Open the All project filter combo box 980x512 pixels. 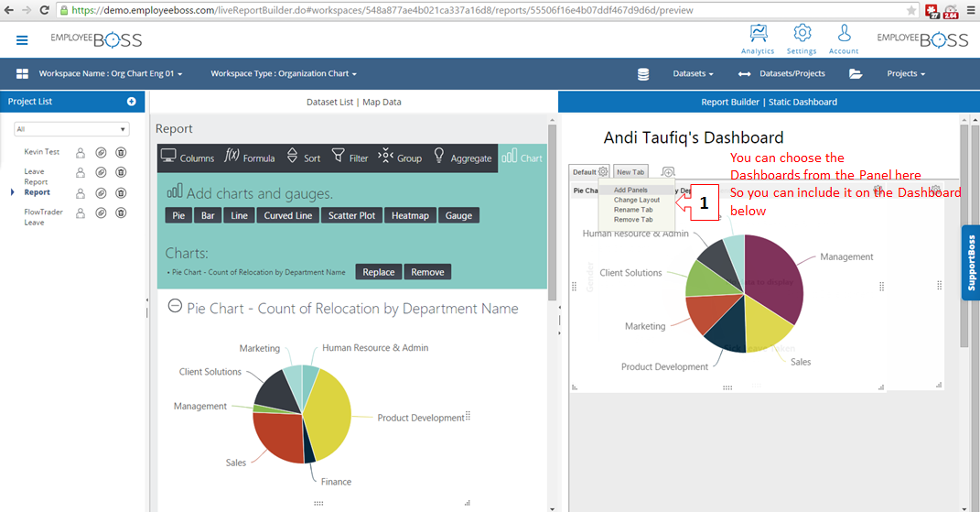click(71, 129)
